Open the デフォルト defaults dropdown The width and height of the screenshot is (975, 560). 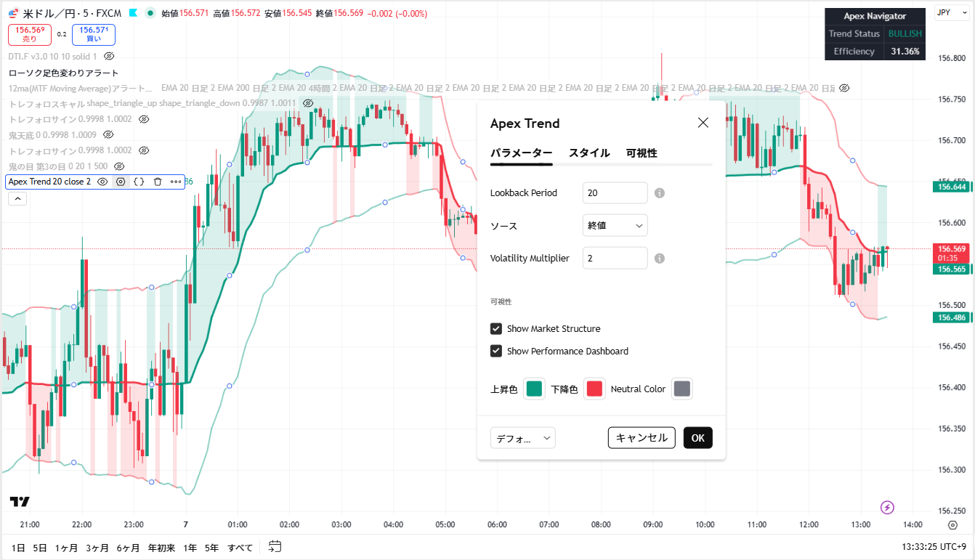pos(523,438)
